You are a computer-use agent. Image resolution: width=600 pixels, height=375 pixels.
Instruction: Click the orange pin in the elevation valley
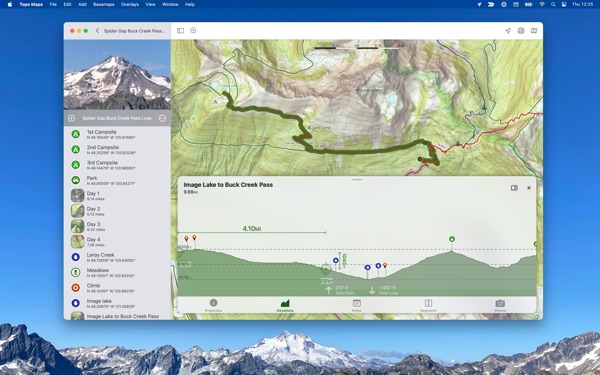[x=385, y=265]
